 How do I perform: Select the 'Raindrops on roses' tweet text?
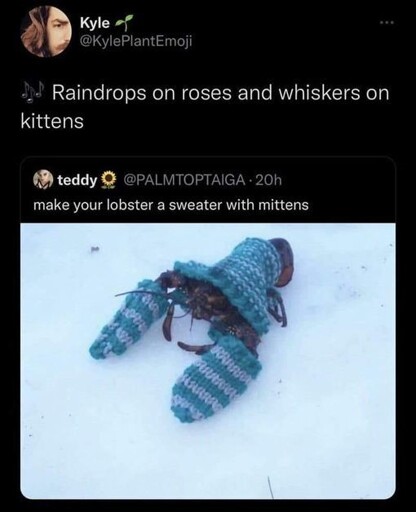(205, 107)
